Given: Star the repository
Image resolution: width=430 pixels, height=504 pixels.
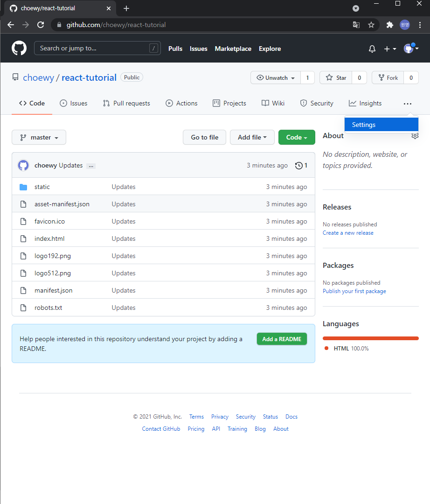Looking at the screenshot, I should click(x=336, y=78).
